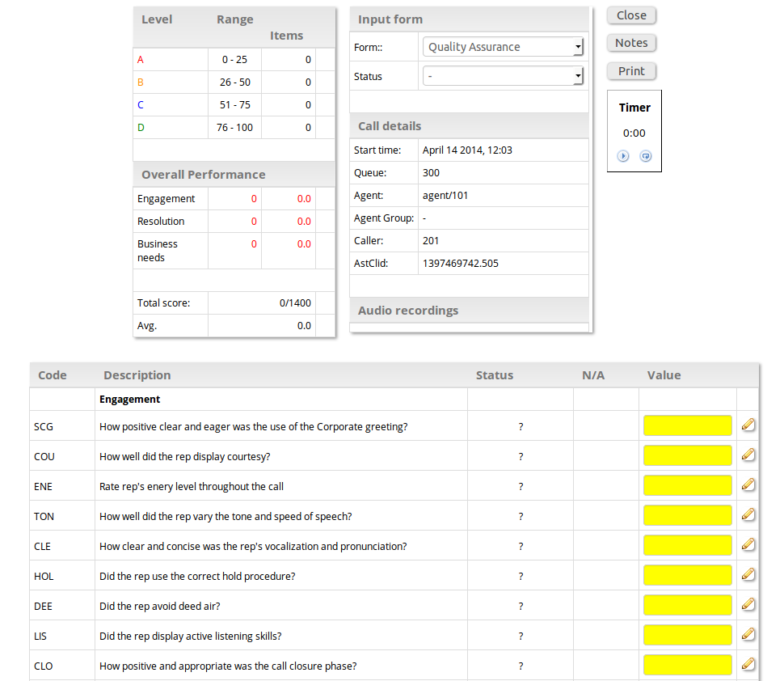Viewport: 784px width, 681px height.
Task: Click the pencil icon beside CLE value
Action: 748,545
